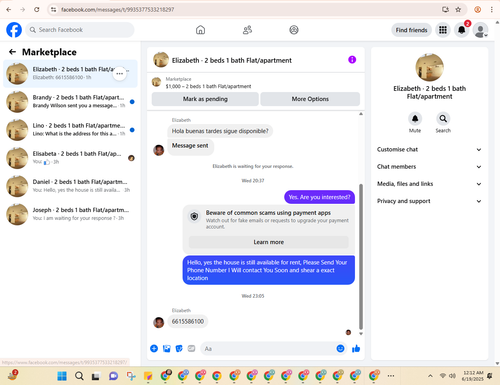Open Elizabeth's conversation title in the chat header
Image resolution: width=500 pixels, height=385 pixels.
(x=232, y=60)
